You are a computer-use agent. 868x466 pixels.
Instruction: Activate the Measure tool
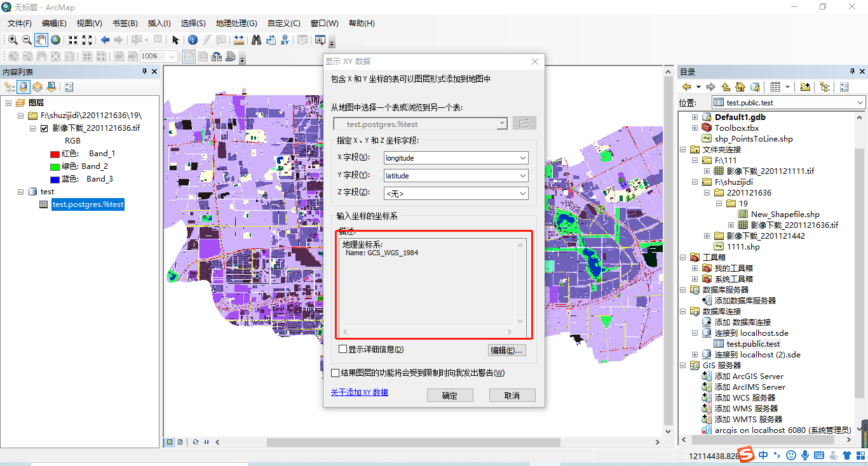(239, 39)
